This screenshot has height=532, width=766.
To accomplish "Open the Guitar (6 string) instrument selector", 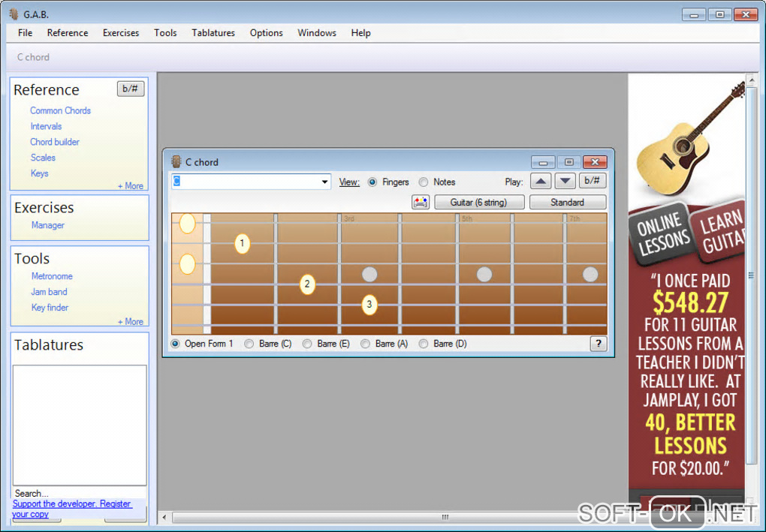I will coord(479,202).
